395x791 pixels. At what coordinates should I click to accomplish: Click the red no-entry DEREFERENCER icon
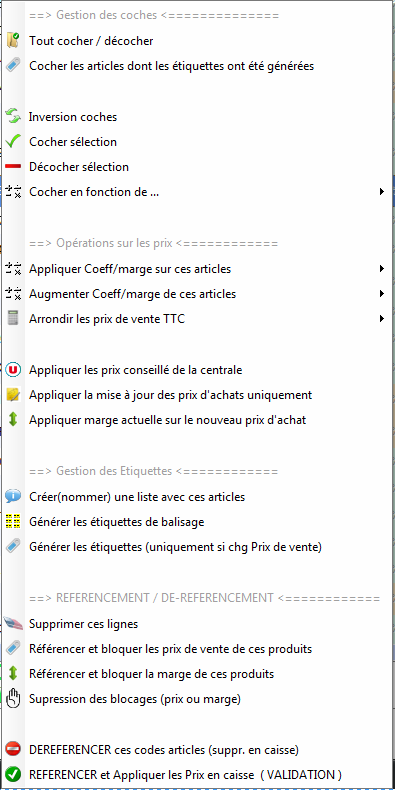[13, 750]
